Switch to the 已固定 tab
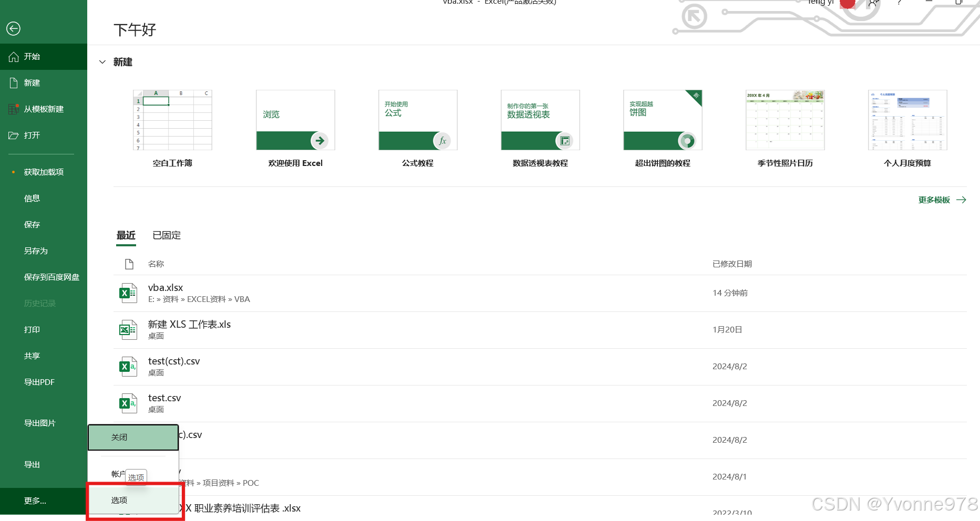The image size is (980, 521). pos(167,235)
